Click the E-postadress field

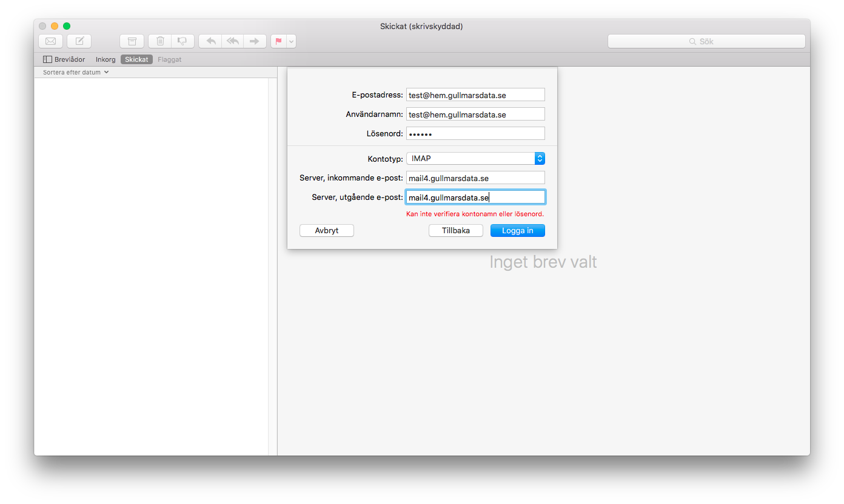(x=475, y=95)
